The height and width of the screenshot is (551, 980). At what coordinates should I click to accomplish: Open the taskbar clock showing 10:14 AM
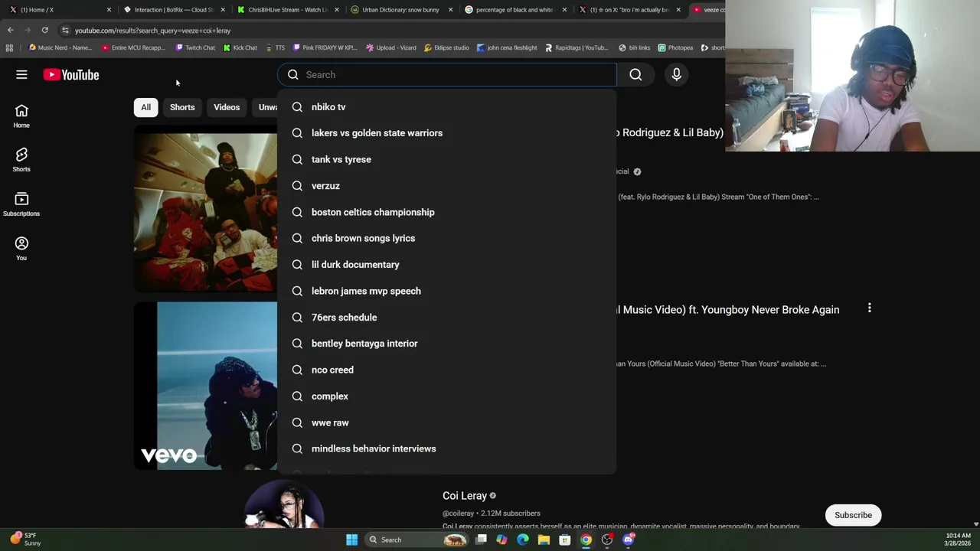point(959,539)
